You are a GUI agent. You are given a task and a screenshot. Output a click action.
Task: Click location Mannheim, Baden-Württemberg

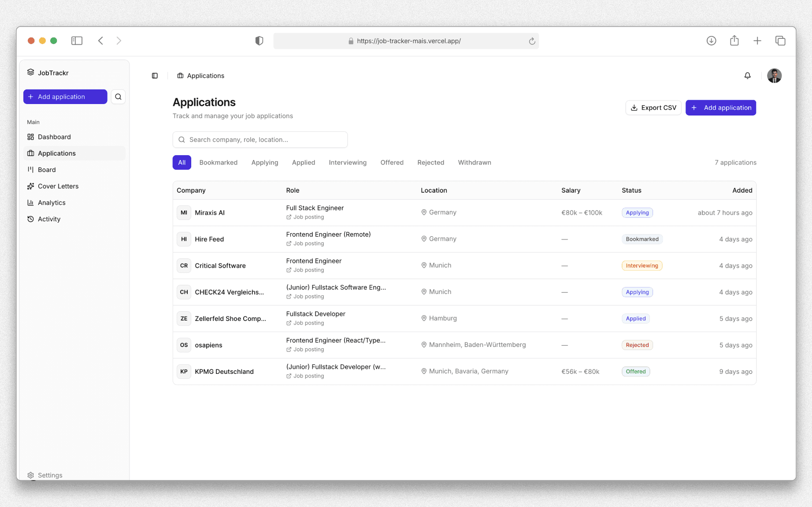[473, 345]
